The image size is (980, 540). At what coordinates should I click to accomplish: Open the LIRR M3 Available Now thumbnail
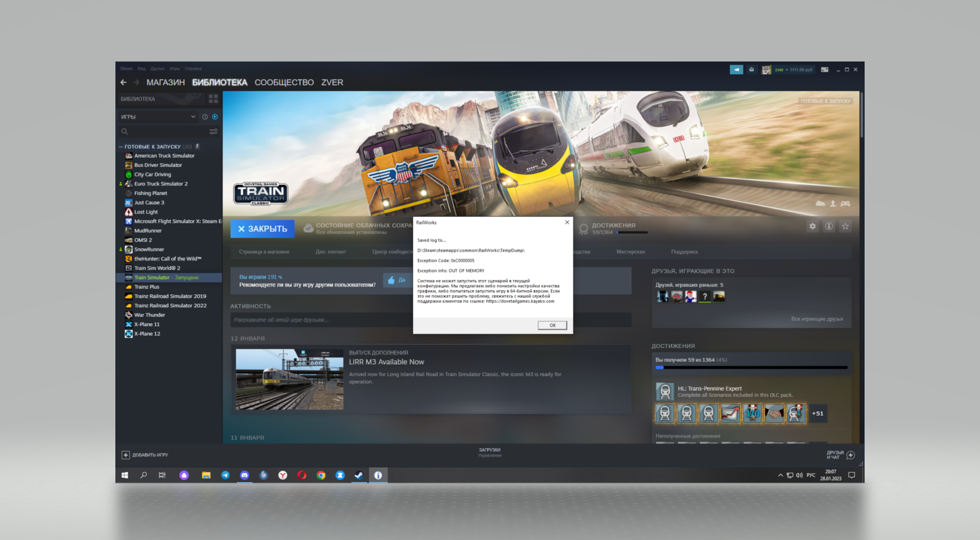click(x=289, y=379)
